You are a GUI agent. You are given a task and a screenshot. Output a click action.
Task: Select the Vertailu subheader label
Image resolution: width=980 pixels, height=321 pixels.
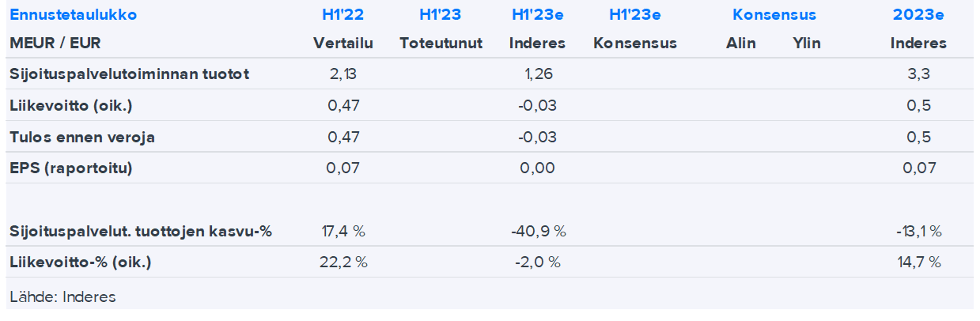(x=343, y=43)
